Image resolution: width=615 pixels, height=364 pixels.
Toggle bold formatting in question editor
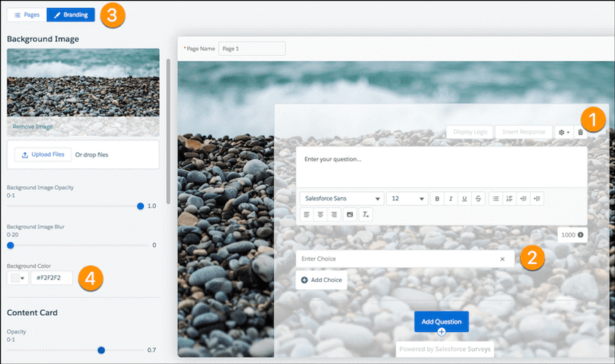[x=438, y=199]
